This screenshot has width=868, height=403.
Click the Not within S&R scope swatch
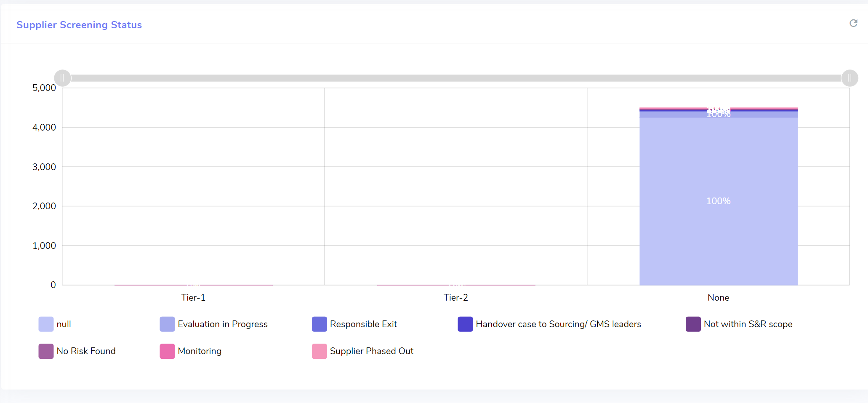click(x=693, y=324)
